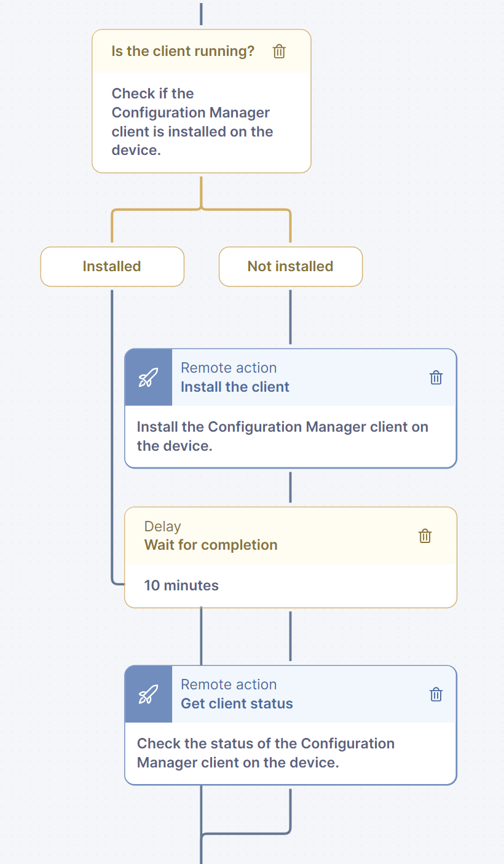Click the 'Delay' type label
Screen dimensions: 504x864
click(x=162, y=526)
